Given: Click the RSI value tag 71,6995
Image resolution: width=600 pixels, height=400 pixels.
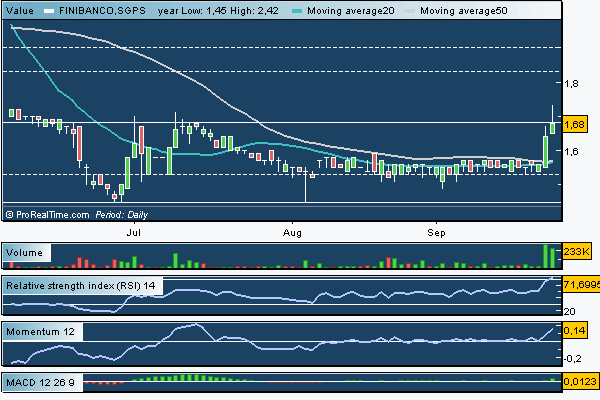Looking at the screenshot, I should click(x=581, y=284).
